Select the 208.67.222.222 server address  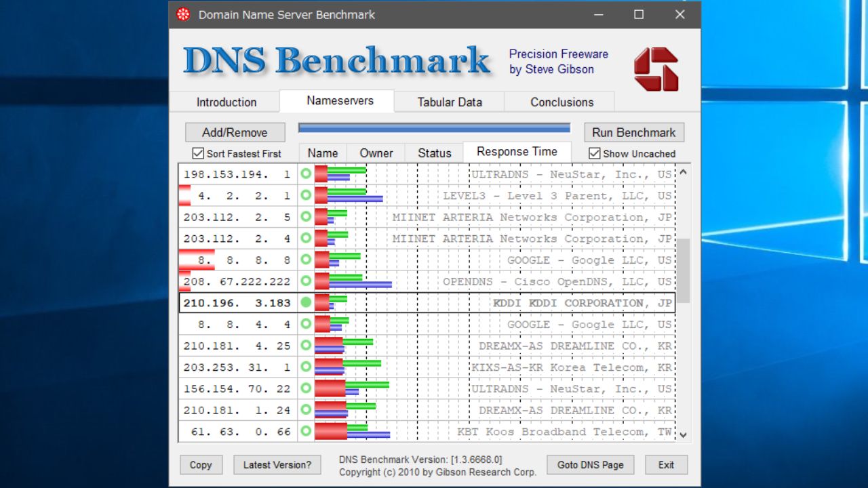pyautogui.click(x=237, y=281)
